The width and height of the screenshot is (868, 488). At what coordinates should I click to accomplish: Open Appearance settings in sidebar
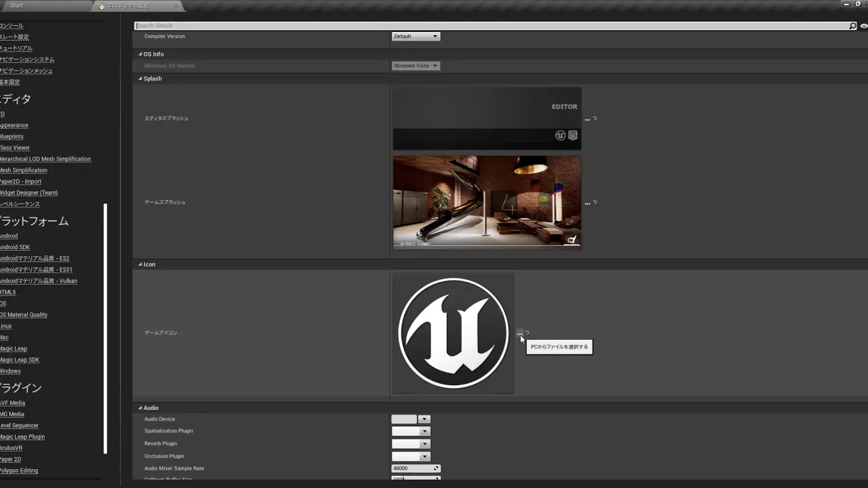14,125
